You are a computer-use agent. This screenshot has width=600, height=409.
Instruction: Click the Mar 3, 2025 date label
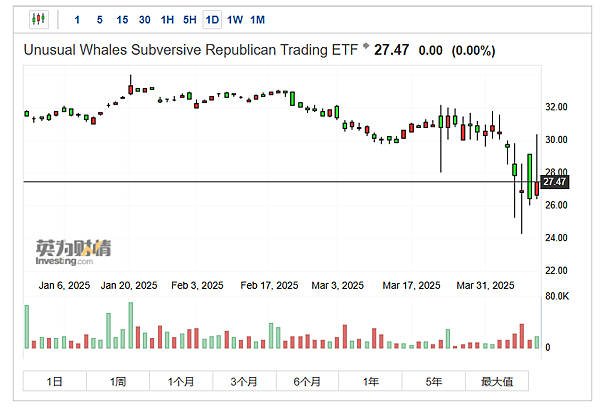[x=338, y=285]
